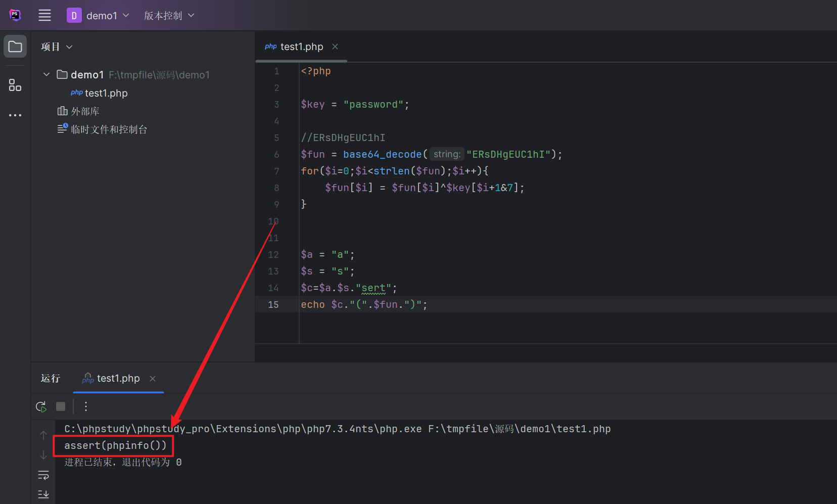Close the test1.php editor tab
Viewport: 837px width, 504px height.
click(x=335, y=47)
